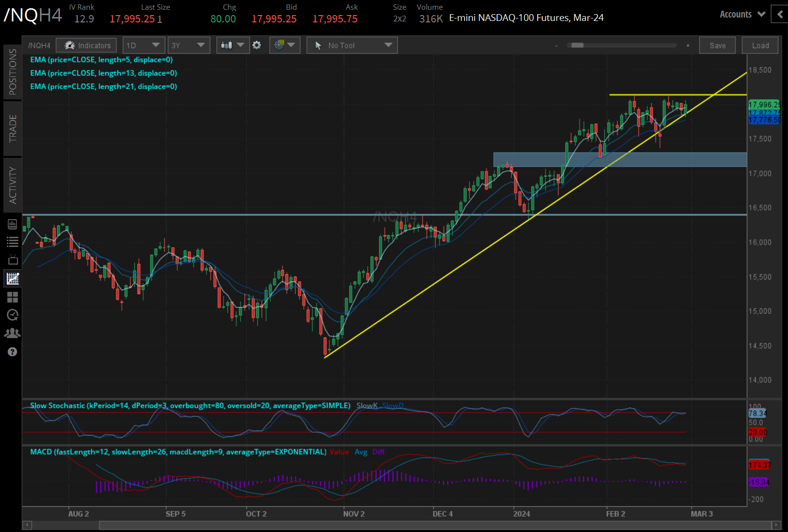
Task: Expand the Accounts menu
Action: tap(743, 14)
